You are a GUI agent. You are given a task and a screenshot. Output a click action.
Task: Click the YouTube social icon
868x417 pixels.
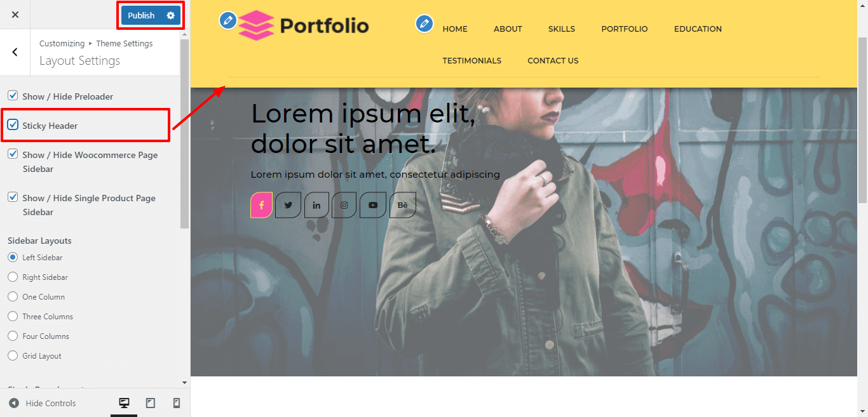373,205
